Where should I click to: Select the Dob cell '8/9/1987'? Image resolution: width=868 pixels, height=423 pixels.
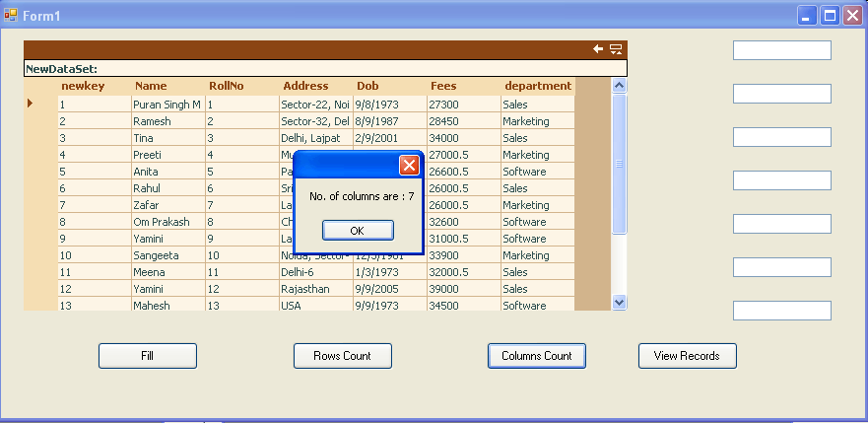click(390, 121)
